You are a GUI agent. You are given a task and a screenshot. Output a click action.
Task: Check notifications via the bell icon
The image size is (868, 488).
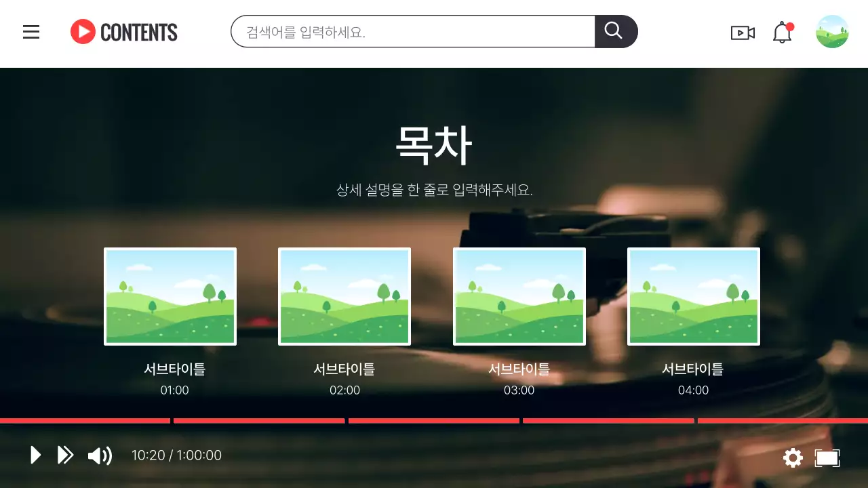[x=782, y=32]
